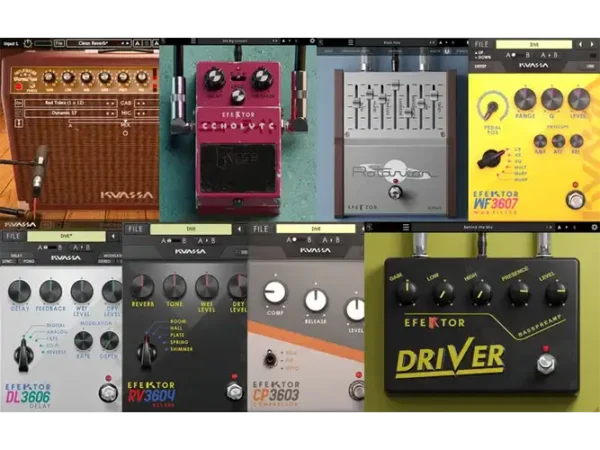
Task: Open the amp File button
Action: 59,43
